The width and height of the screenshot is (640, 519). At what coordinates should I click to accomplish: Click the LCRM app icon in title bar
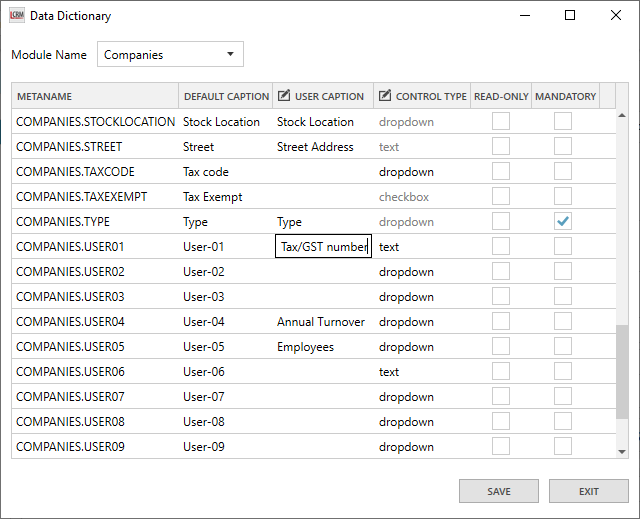coord(17,16)
